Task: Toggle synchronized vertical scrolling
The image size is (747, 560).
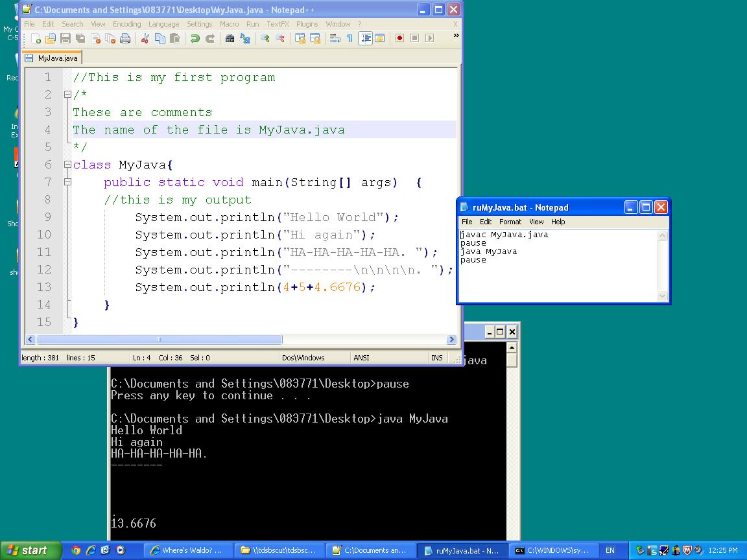Action: point(300,39)
